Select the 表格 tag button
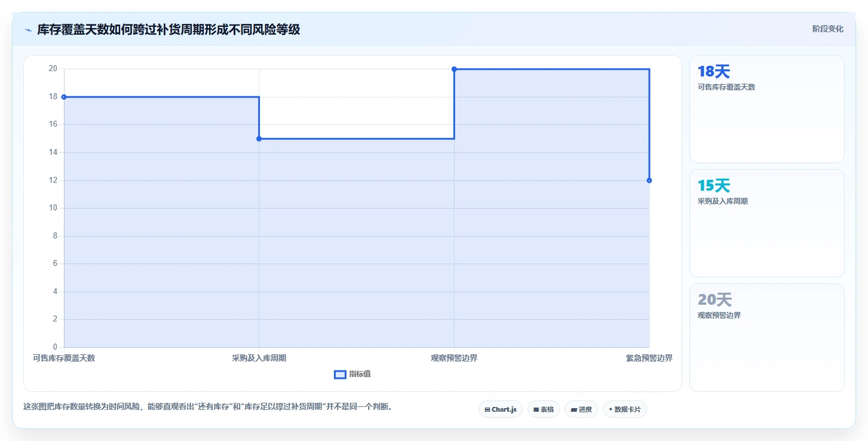 click(x=544, y=409)
